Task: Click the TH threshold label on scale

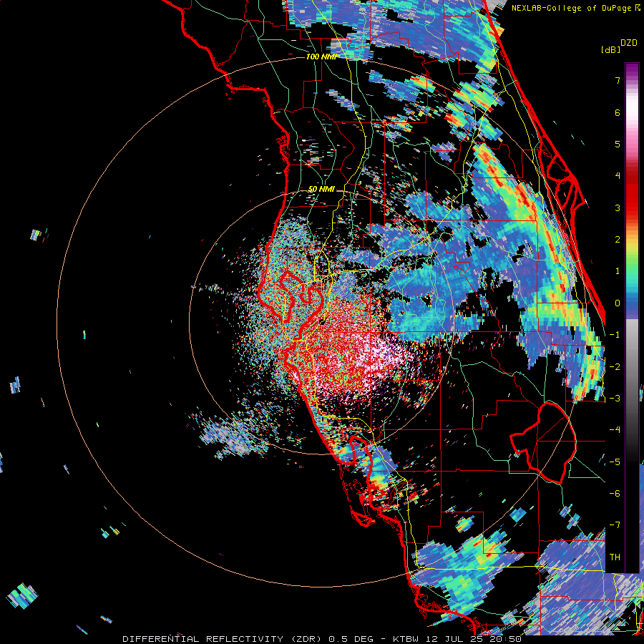Action: click(x=615, y=557)
